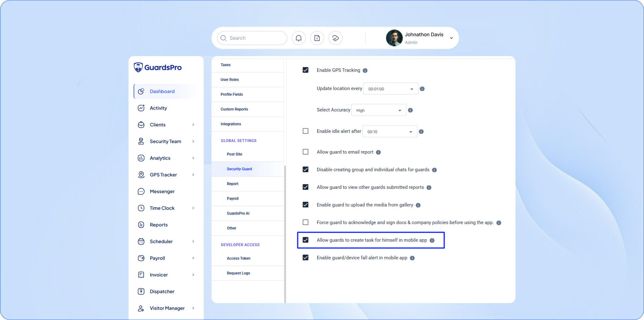Click the GuardsPro logo
This screenshot has height=320, width=644.
(x=158, y=67)
